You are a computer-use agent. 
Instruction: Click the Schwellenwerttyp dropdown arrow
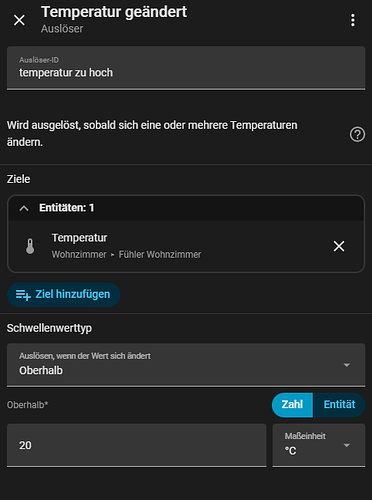[x=347, y=365]
